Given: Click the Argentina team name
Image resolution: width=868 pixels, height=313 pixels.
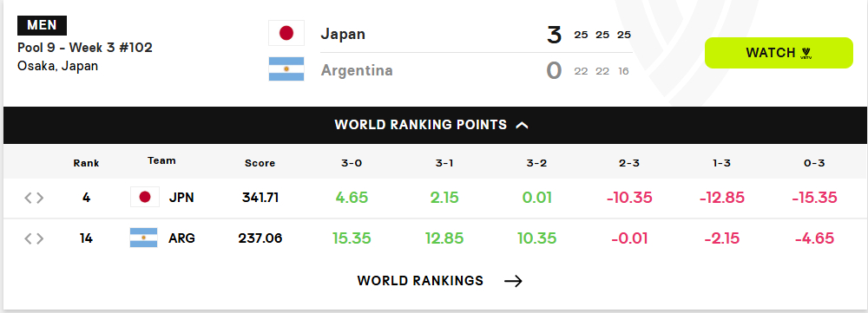Looking at the screenshot, I should click(357, 70).
